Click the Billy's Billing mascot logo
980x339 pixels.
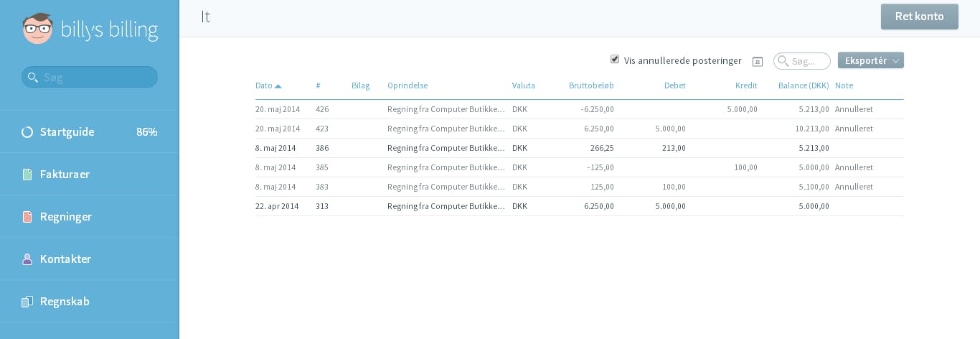37,29
